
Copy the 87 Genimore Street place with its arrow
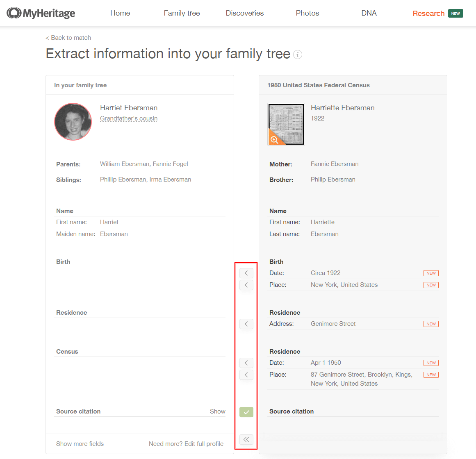pyautogui.click(x=246, y=375)
